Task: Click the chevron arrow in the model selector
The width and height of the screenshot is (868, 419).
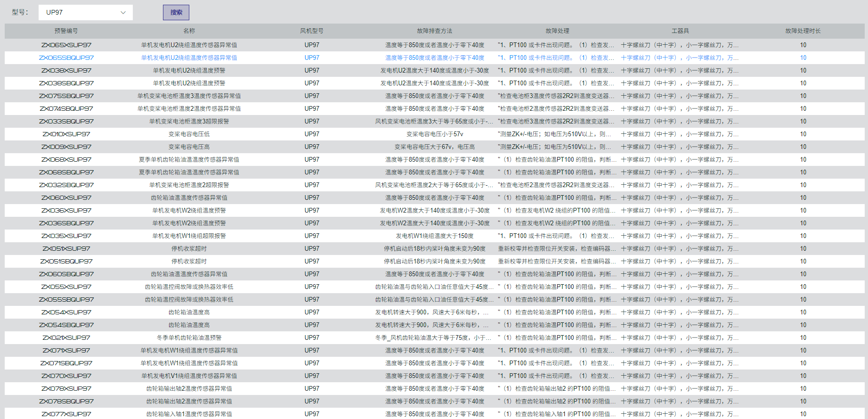Action: (123, 13)
